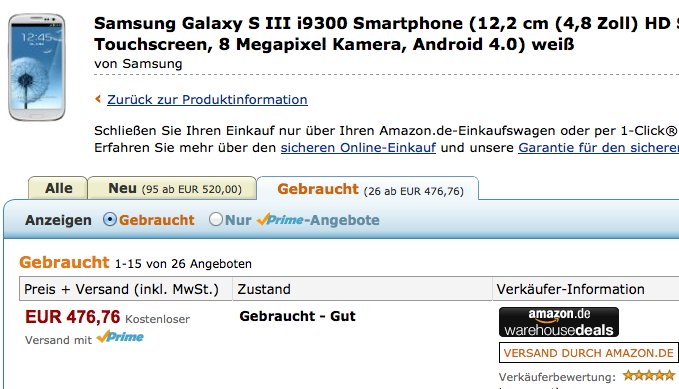Open the Zurück zur Produktinformation link
This screenshot has width=679, height=389.
click(x=207, y=100)
